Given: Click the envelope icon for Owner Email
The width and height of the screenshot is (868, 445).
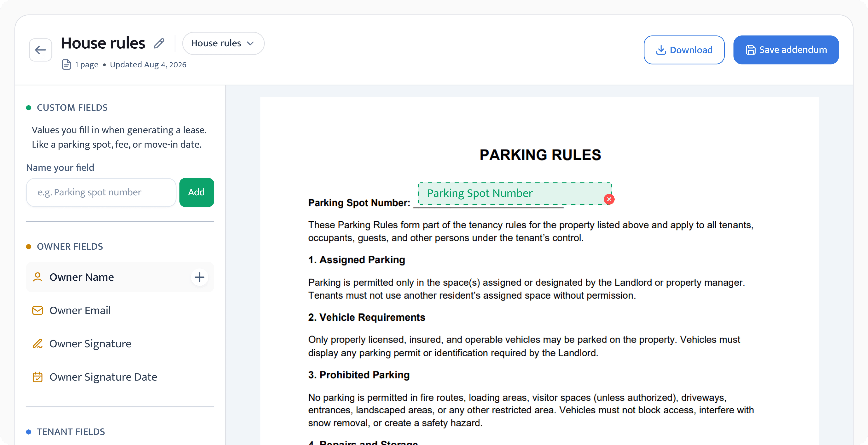Looking at the screenshot, I should tap(37, 310).
